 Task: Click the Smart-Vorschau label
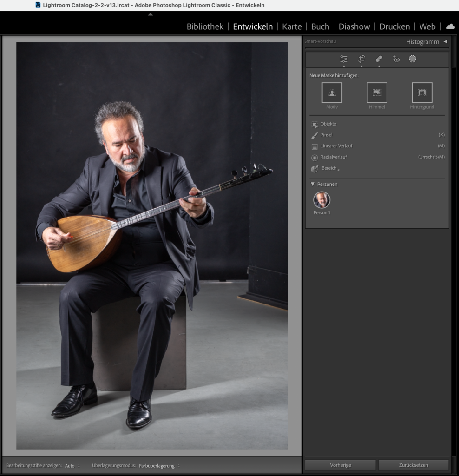[x=321, y=41]
